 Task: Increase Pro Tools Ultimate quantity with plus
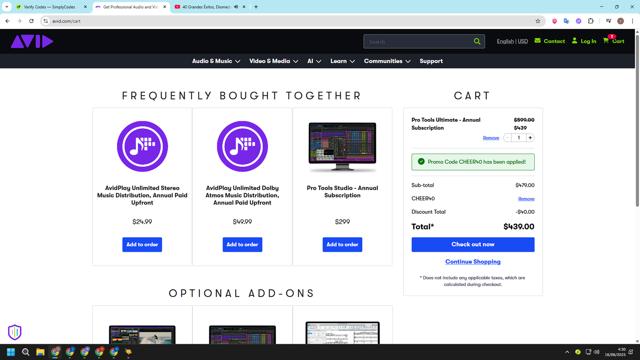point(530,138)
